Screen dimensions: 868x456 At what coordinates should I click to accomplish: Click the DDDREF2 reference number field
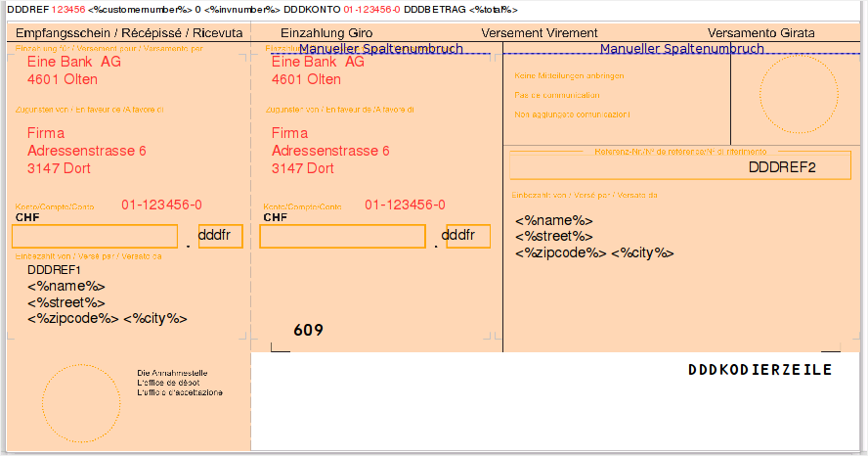click(781, 166)
